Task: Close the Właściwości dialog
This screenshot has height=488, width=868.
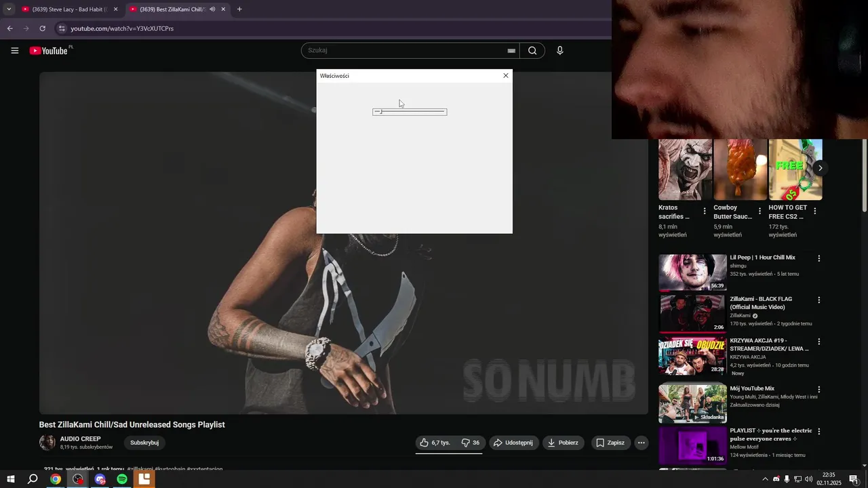Action: pyautogui.click(x=505, y=75)
